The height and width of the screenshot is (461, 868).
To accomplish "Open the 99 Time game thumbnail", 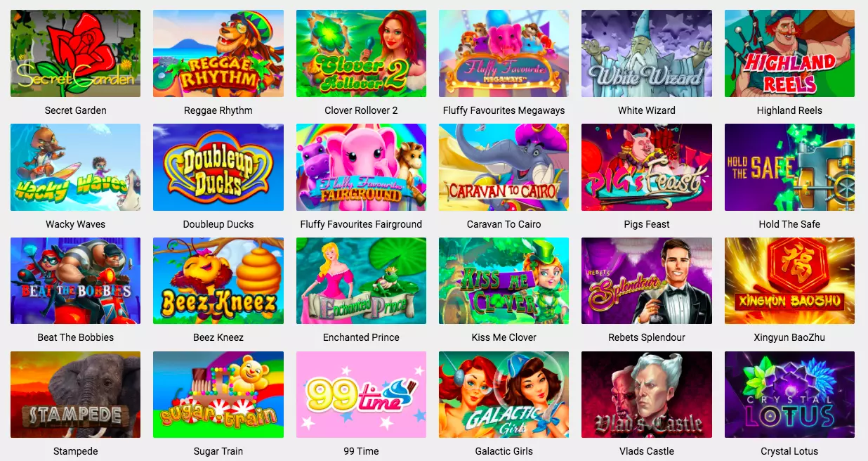I will 361,394.
